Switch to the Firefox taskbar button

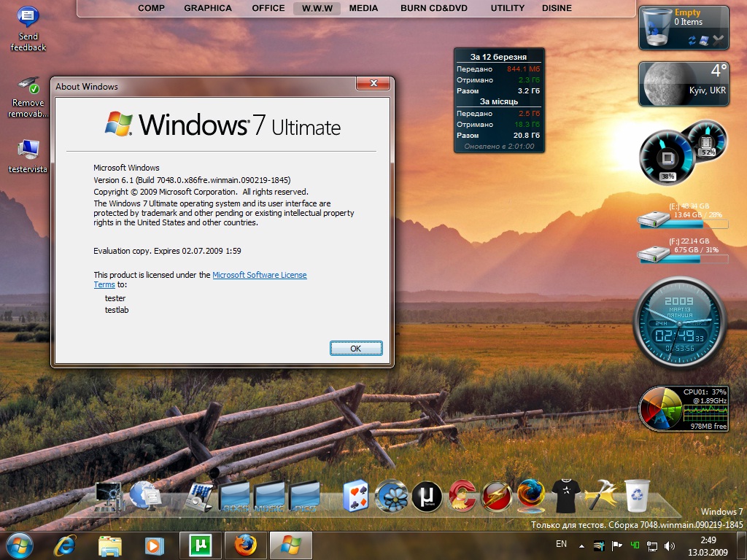[245, 545]
